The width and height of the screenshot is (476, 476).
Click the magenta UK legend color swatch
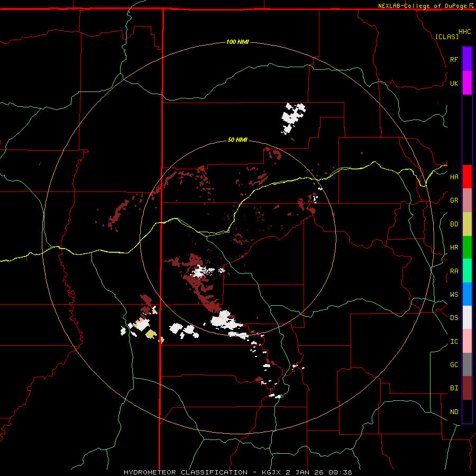467,83
